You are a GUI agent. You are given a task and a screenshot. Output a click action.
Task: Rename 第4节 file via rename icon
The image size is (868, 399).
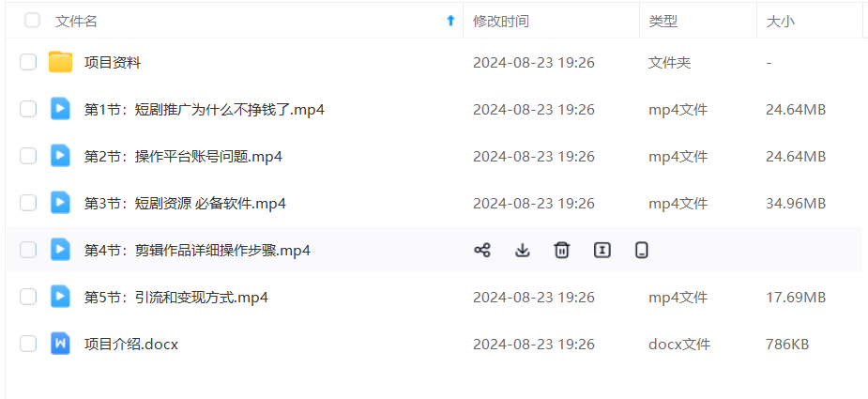(x=602, y=251)
